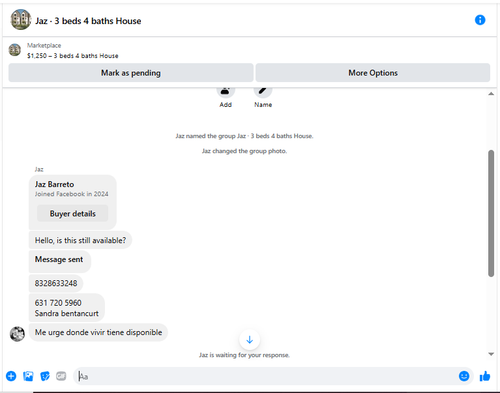Click 'Jaz is waiting for your response.' text
The height and width of the screenshot is (393, 500).
pyautogui.click(x=244, y=355)
